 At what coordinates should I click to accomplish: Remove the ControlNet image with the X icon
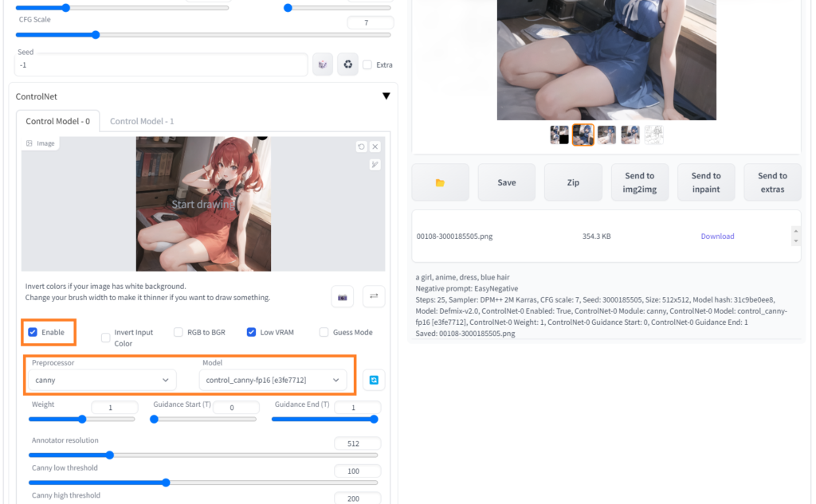(375, 147)
